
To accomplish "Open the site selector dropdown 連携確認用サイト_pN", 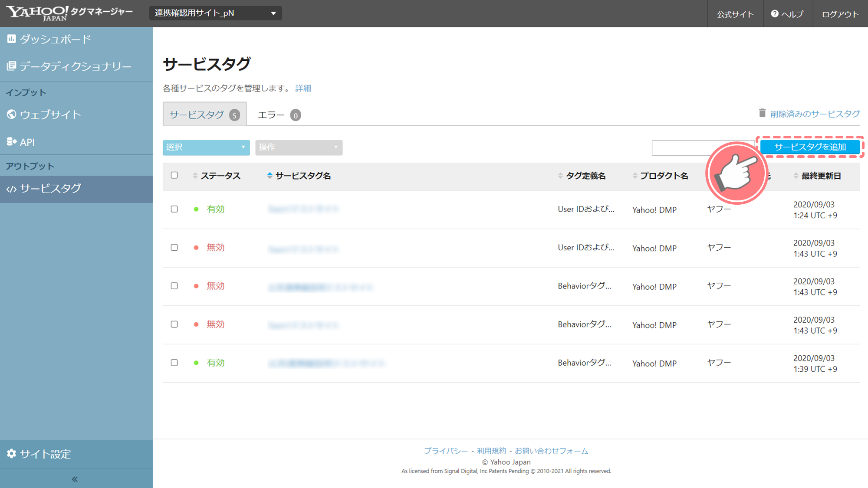I will click(x=216, y=13).
